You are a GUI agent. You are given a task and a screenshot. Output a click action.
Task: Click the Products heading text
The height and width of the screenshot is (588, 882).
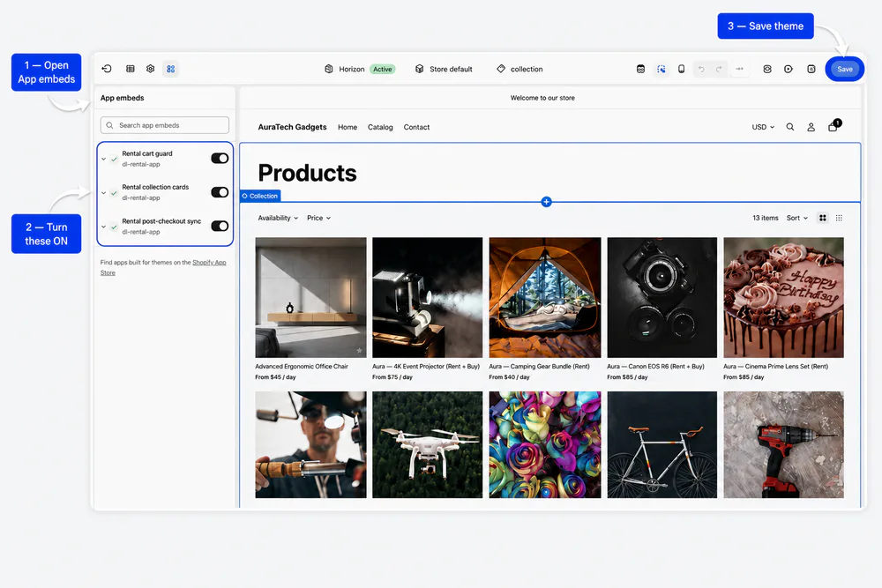click(x=307, y=173)
